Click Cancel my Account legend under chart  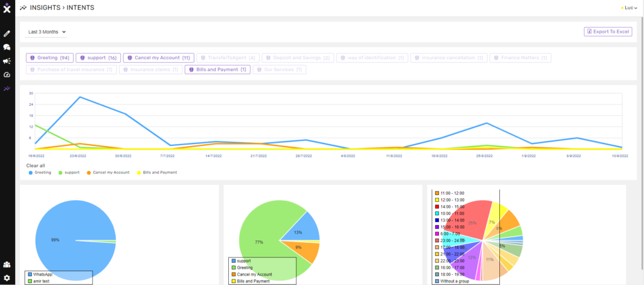pyautogui.click(x=108, y=172)
